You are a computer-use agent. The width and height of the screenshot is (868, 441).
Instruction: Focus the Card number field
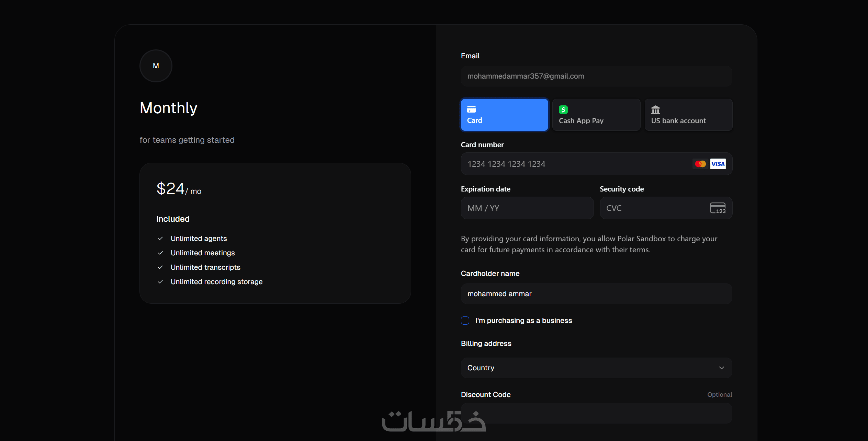574,164
